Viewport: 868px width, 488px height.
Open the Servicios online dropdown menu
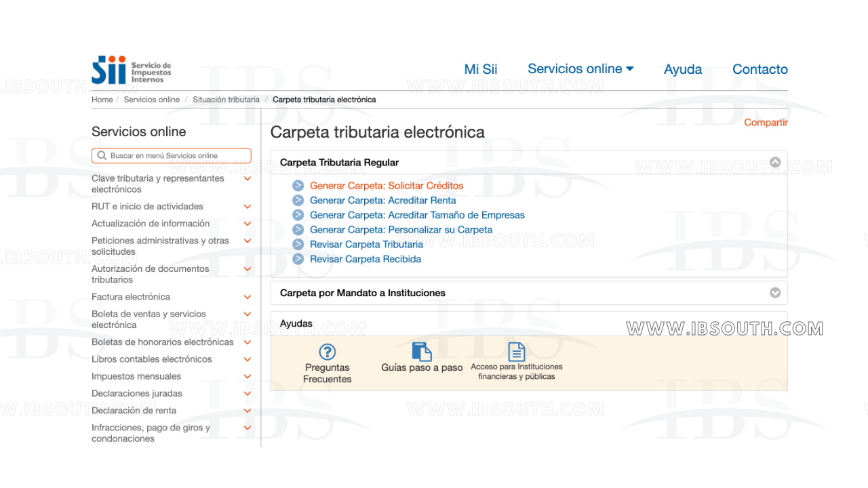580,69
